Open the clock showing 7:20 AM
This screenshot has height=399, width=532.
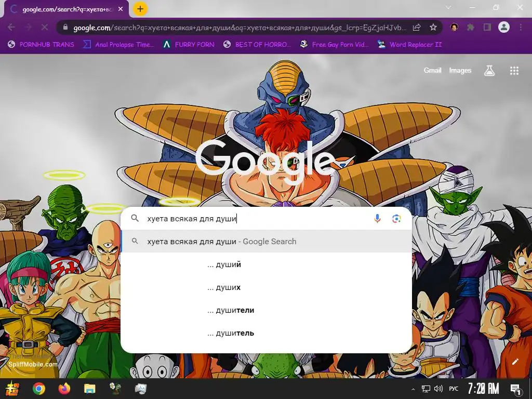coord(484,389)
